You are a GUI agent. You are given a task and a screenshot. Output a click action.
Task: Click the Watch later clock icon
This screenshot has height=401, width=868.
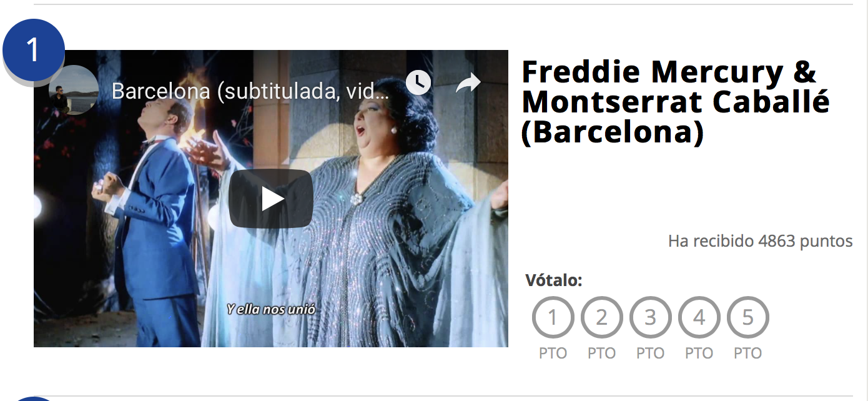418,82
